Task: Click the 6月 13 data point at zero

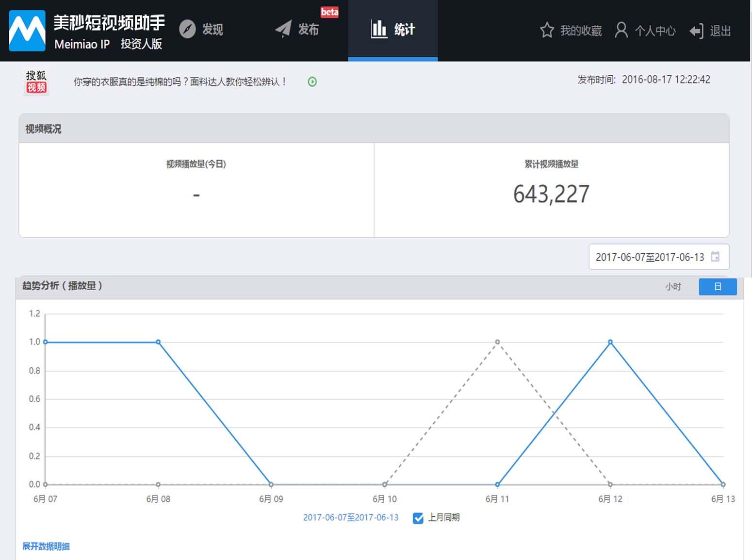Action: point(723,484)
